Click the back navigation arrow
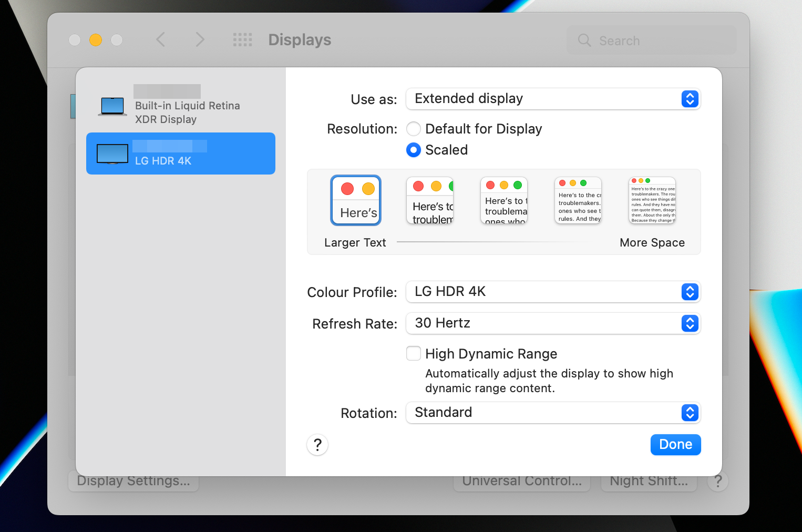The height and width of the screenshot is (532, 802). click(x=161, y=39)
